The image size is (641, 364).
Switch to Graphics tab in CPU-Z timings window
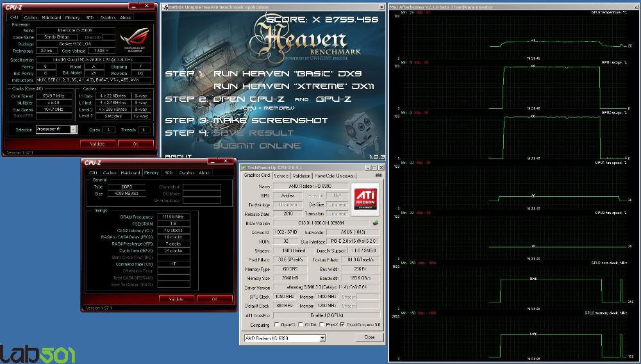pyautogui.click(x=187, y=173)
